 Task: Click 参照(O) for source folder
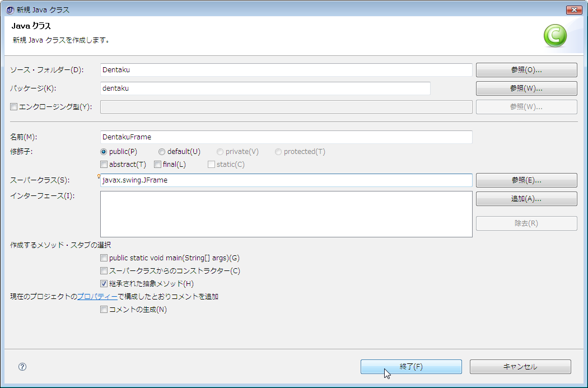pyautogui.click(x=526, y=70)
